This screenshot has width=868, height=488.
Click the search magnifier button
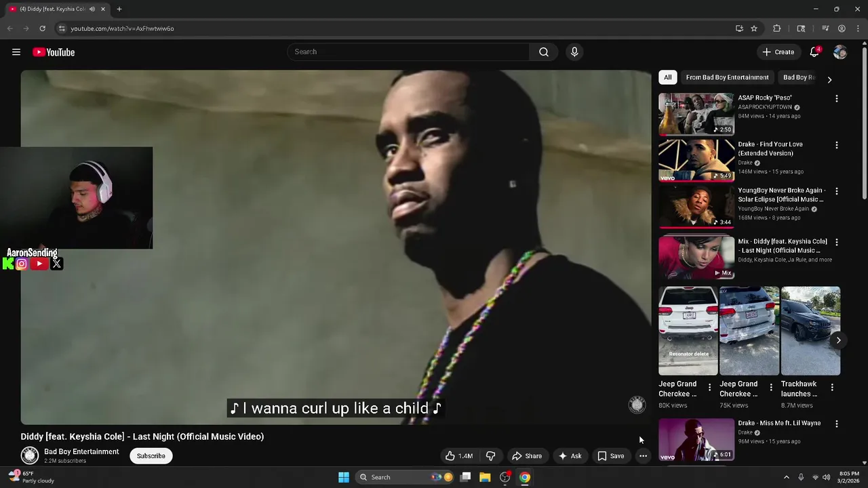pos(544,52)
